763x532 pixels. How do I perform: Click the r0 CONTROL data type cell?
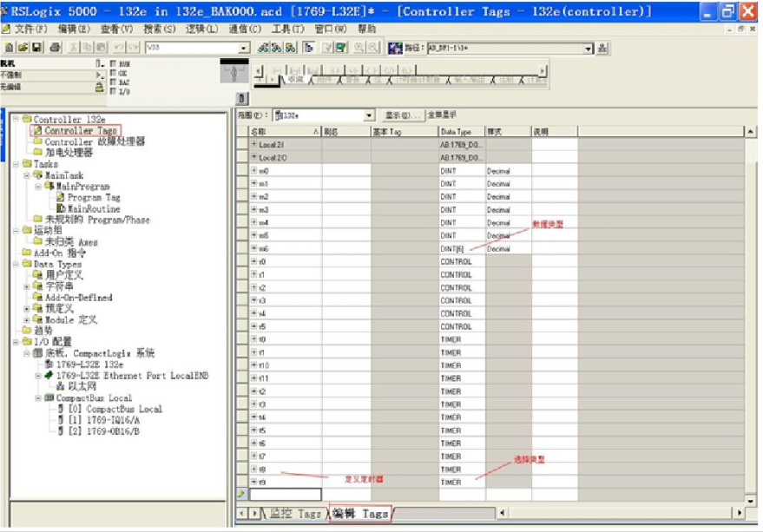point(462,261)
